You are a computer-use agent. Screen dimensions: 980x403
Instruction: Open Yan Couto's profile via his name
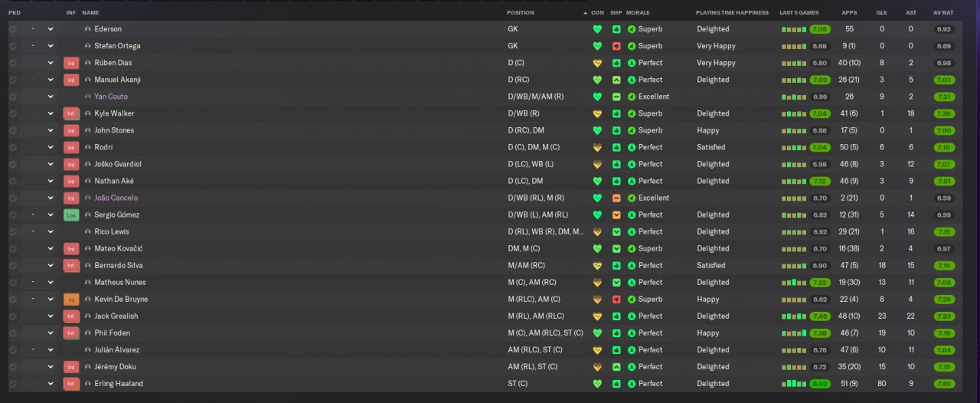coord(111,97)
